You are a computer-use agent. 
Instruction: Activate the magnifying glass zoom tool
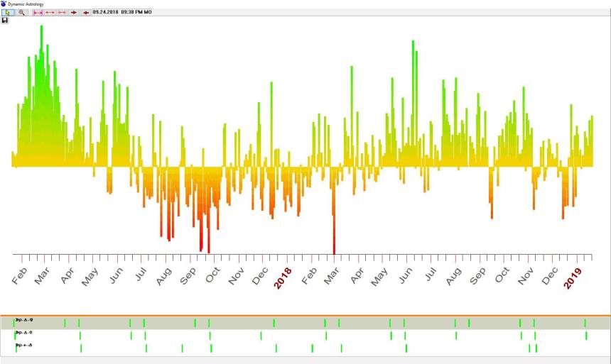22,12
